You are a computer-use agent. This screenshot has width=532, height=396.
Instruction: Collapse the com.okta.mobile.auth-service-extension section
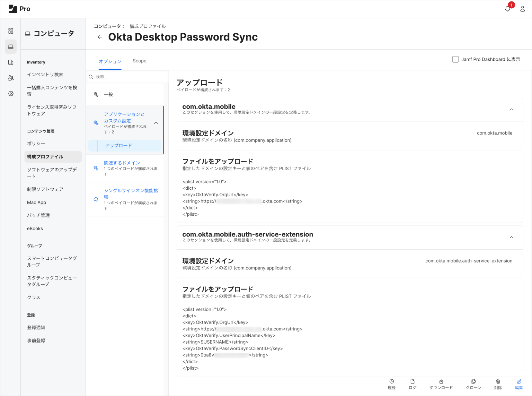[512, 238]
